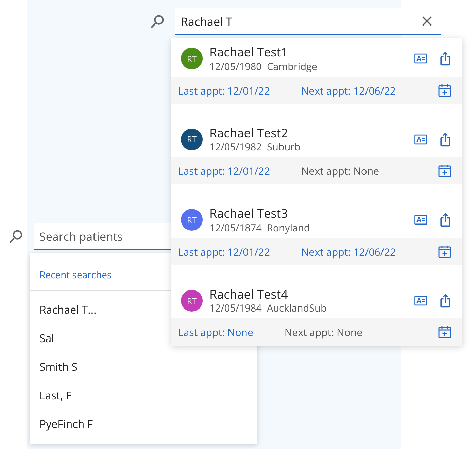Clear the Rachael T search text
The width and height of the screenshot is (476, 449).
(427, 21)
